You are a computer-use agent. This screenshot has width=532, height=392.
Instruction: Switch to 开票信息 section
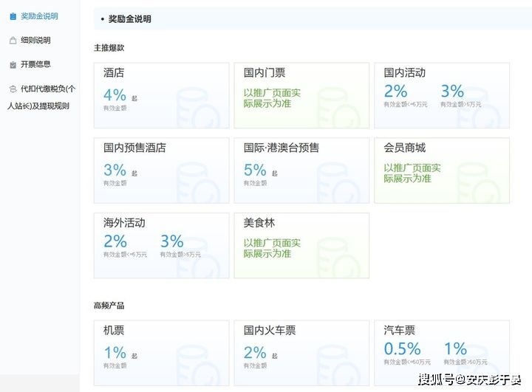coord(35,64)
